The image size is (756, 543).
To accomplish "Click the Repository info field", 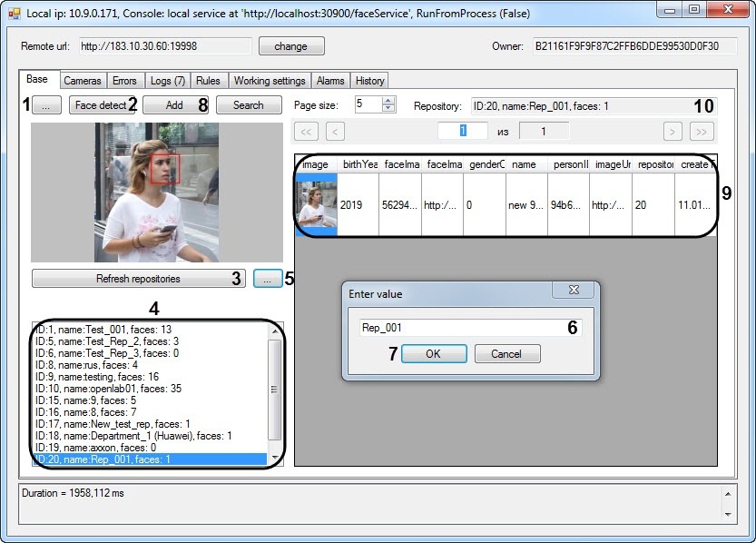I will [594, 106].
